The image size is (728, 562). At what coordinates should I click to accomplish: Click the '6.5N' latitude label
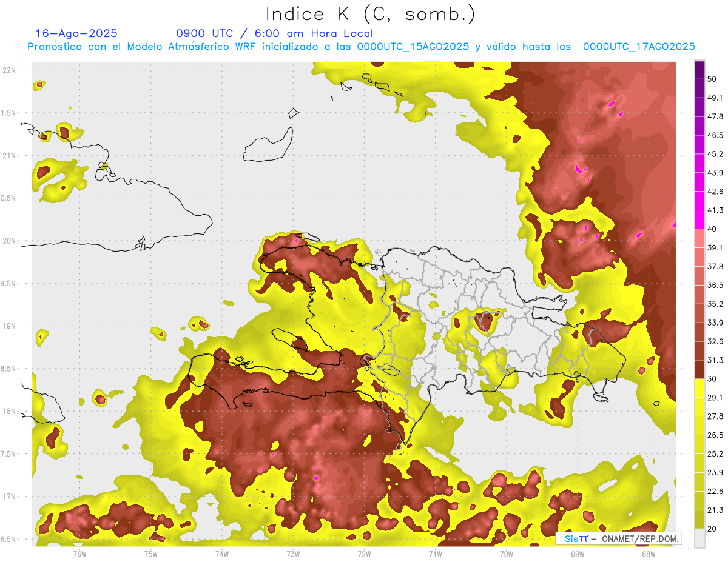pyautogui.click(x=9, y=539)
